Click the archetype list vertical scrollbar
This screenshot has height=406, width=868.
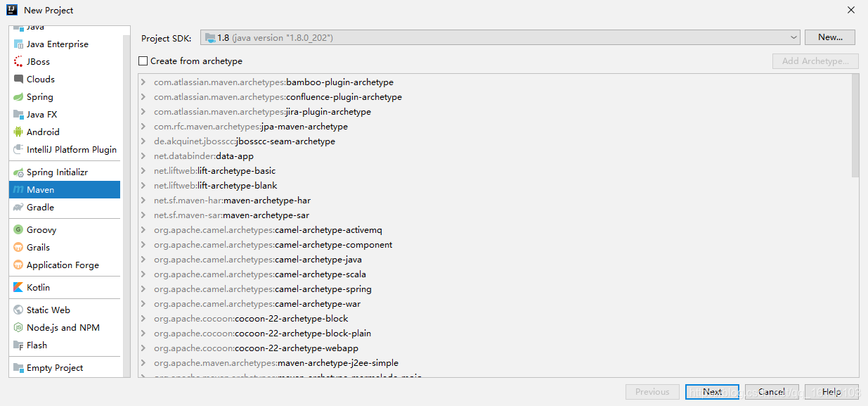(x=855, y=125)
